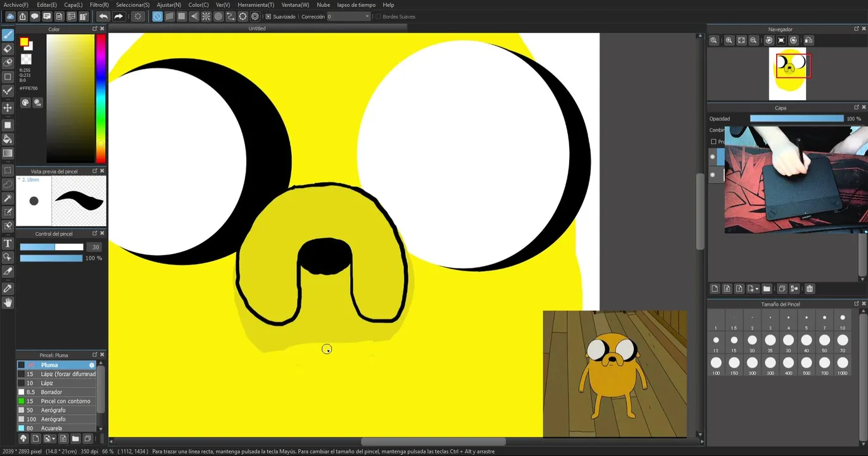Select the Eyedropper tool
Viewport: 868px width, 456px height.
tap(8, 288)
